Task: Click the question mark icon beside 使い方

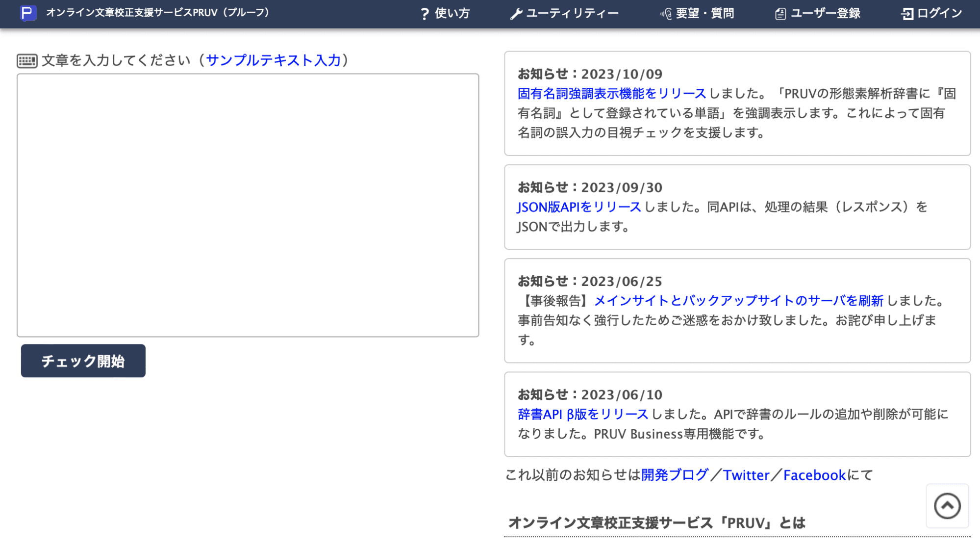Action: pos(425,14)
